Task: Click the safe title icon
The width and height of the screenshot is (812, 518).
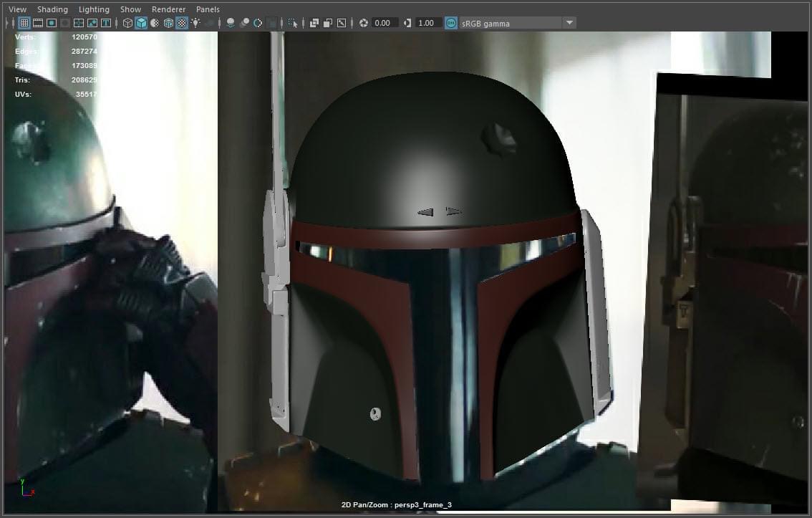Action: click(x=105, y=23)
